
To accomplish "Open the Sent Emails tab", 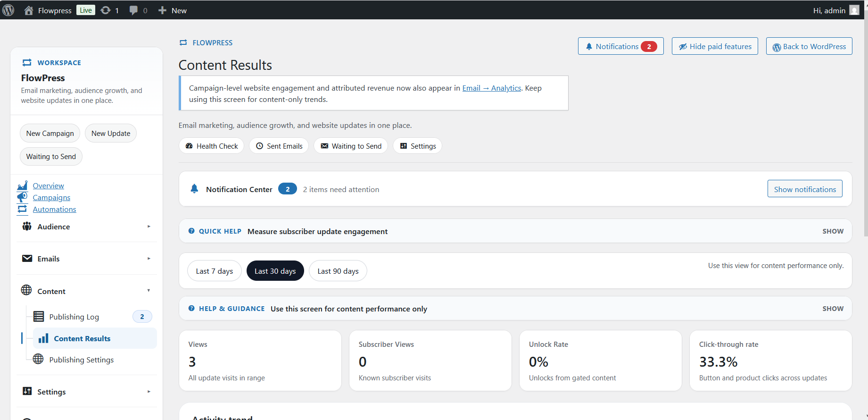I will pos(279,146).
